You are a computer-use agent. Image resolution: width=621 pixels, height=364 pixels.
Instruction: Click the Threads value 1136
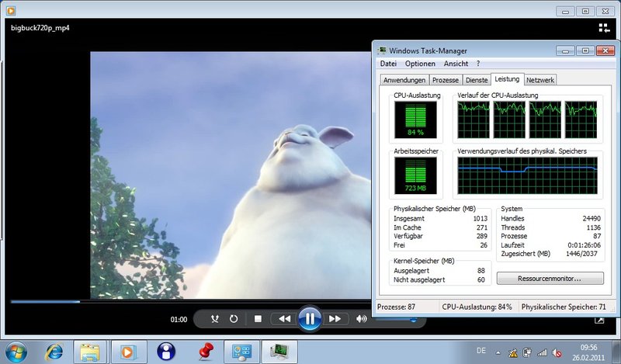coord(593,227)
